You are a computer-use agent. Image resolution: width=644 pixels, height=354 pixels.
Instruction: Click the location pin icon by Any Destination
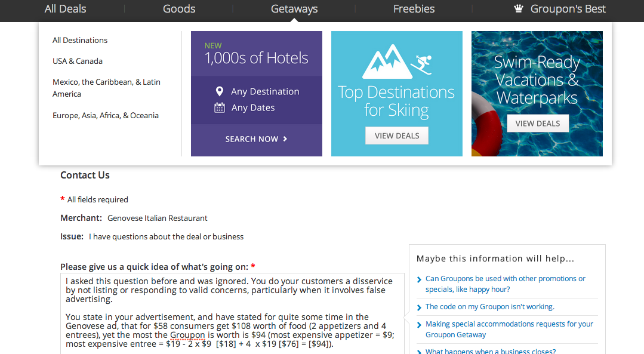click(x=219, y=91)
